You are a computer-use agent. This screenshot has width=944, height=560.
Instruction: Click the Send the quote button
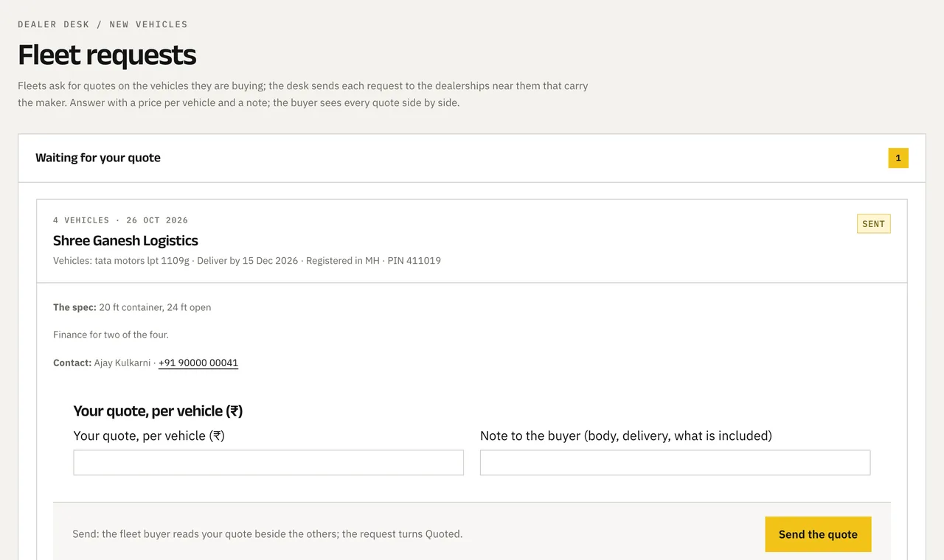pyautogui.click(x=818, y=534)
